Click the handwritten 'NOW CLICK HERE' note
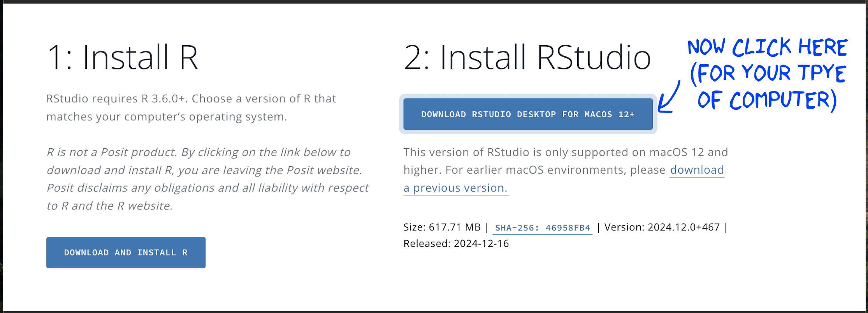Viewport: 868px width, 313px height. [767, 47]
